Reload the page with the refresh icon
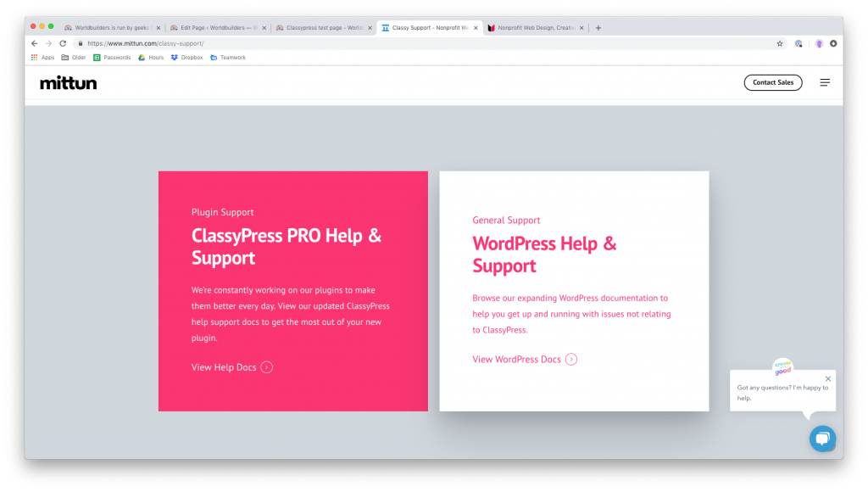Image resolution: width=868 pixels, height=492 pixels. click(x=63, y=43)
